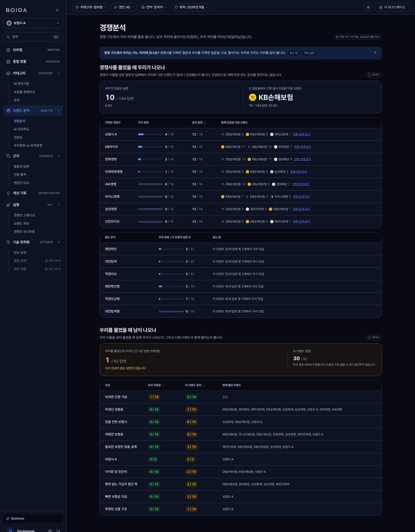
Task: Open the 회차: 2026년 9월 dropdown
Action: pos(192,7)
